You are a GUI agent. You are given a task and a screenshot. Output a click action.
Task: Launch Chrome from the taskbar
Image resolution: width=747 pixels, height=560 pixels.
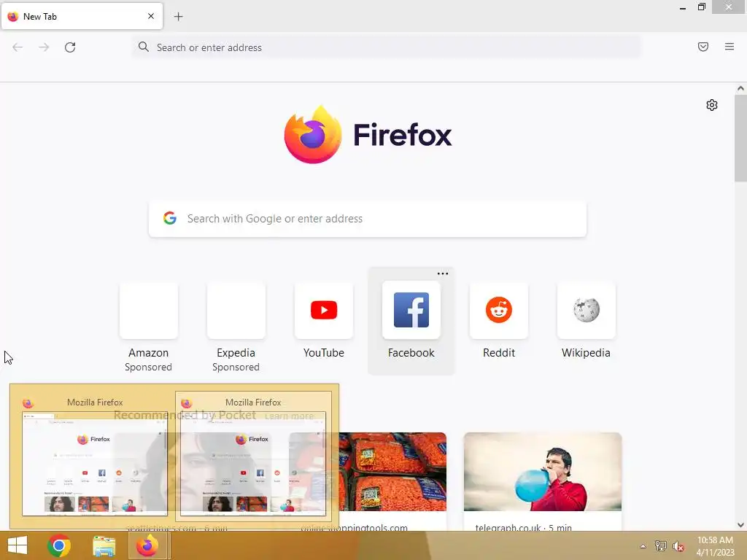59,545
